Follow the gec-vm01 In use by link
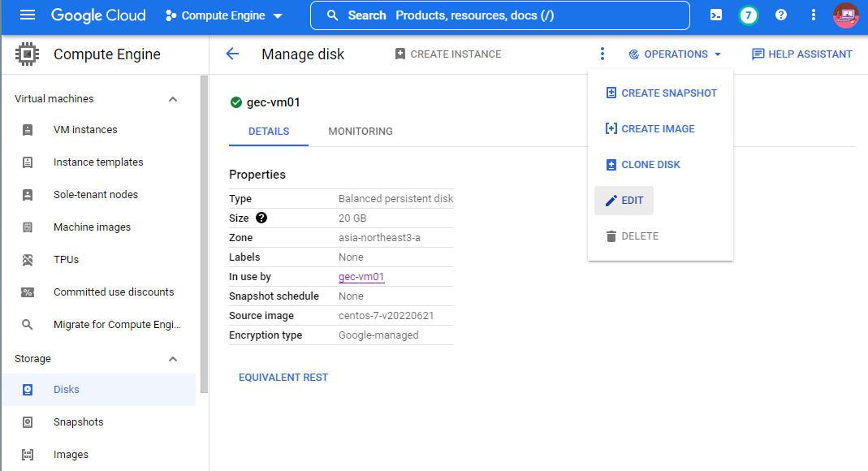The width and height of the screenshot is (868, 471). click(361, 277)
